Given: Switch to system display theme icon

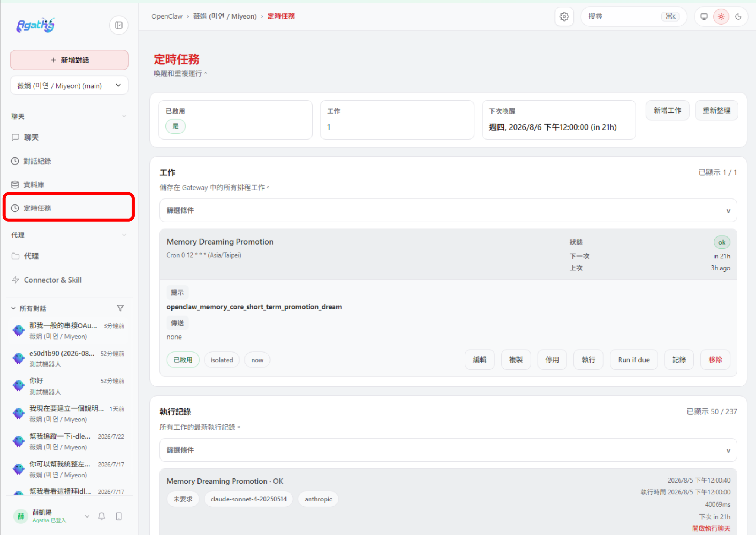Looking at the screenshot, I should click(704, 16).
